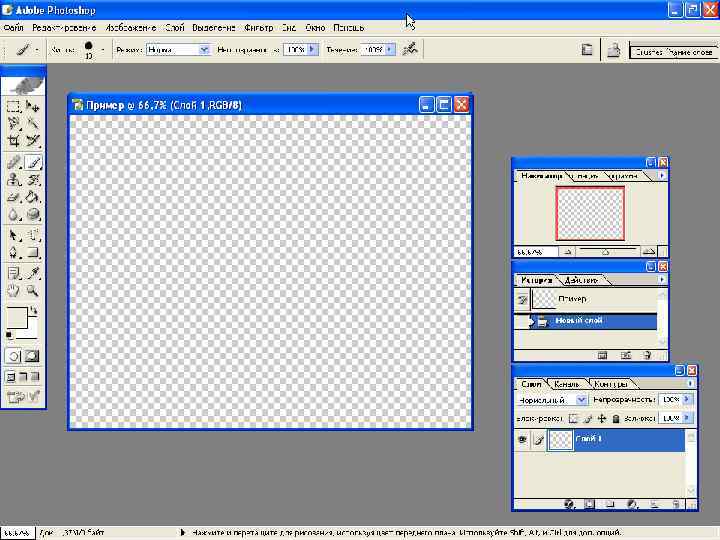
Task: Toggle lock all in Layers panel
Action: [x=616, y=418]
